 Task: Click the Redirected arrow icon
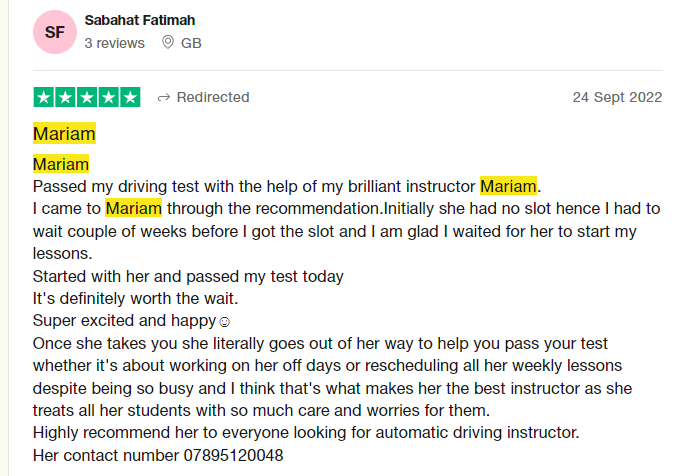coord(164,98)
